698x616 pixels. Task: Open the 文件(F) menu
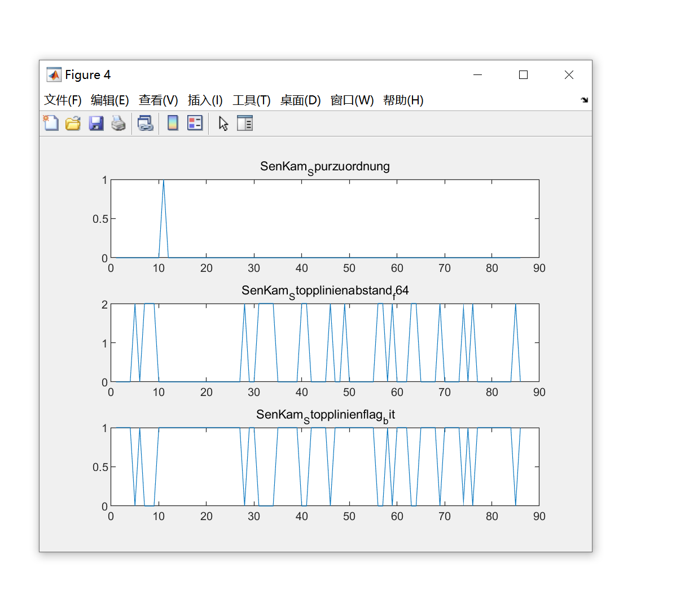pos(63,100)
